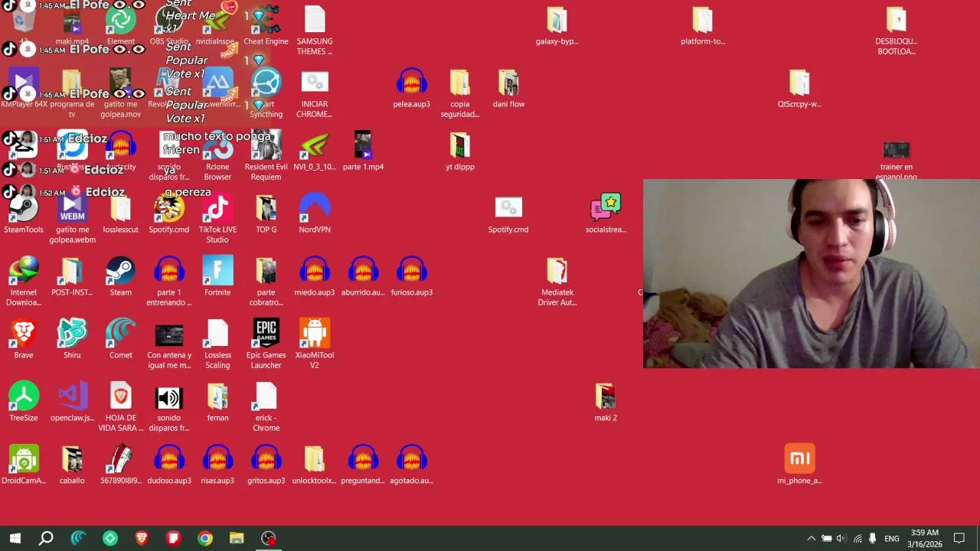Open the dani flow folder
The image size is (980, 551).
pos(508,88)
